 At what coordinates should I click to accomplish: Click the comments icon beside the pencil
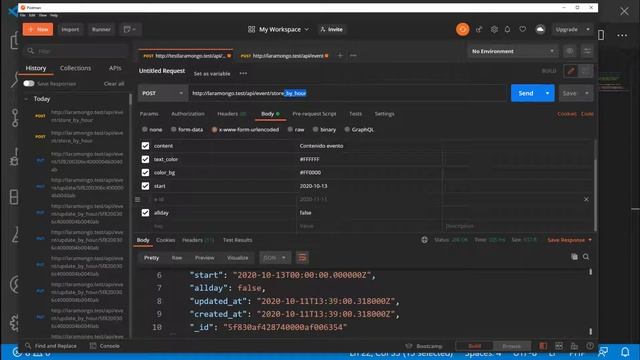pyautogui.click(x=585, y=71)
